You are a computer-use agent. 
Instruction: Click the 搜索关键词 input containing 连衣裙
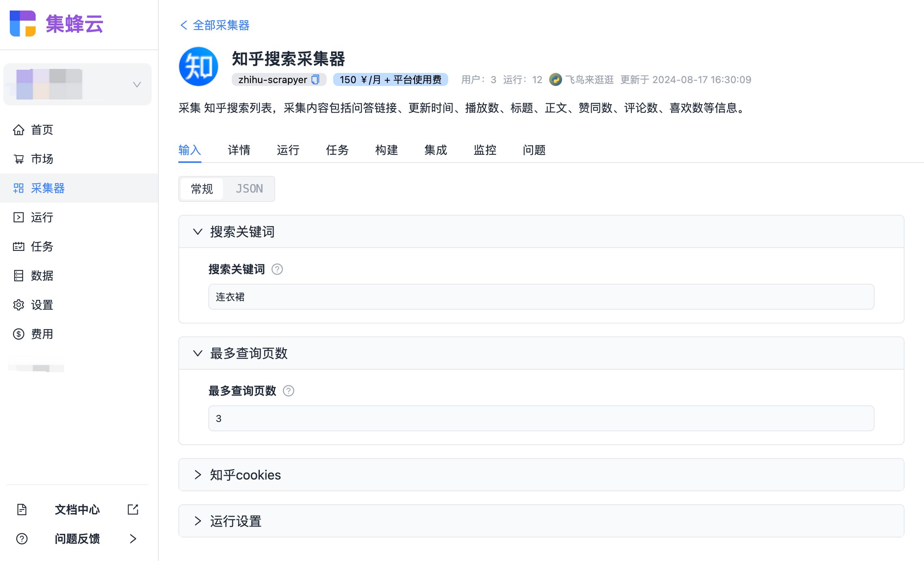click(541, 297)
